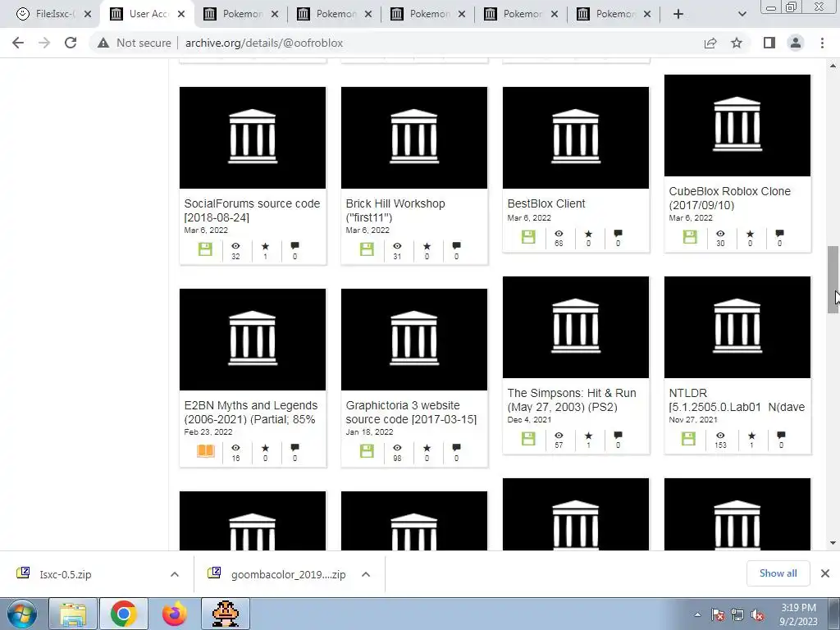840x630 pixels.
Task: Click Show all downloads button
Action: click(778, 573)
